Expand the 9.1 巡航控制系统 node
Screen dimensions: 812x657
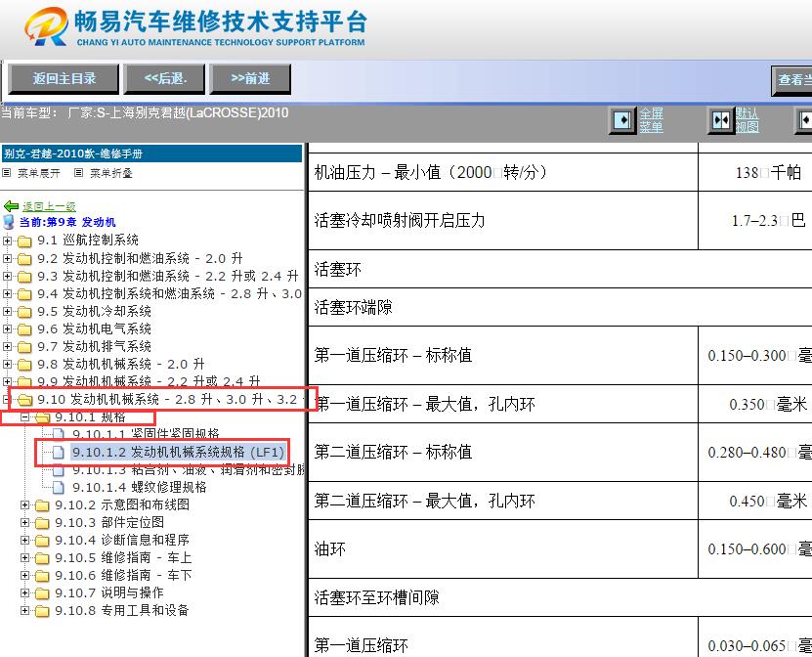(7, 241)
